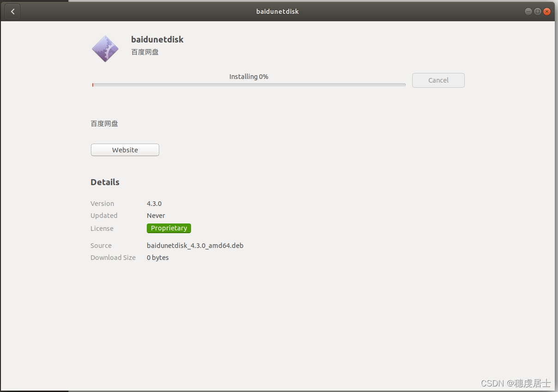Click the window title baidunetdisk
The height and width of the screenshot is (392, 558).
[x=278, y=12]
